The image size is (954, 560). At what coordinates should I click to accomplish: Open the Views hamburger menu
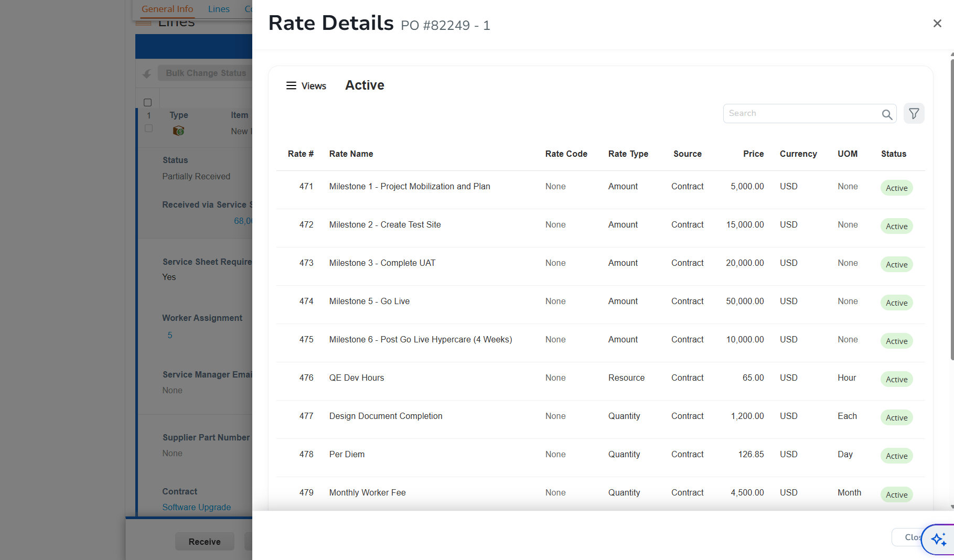(306, 86)
